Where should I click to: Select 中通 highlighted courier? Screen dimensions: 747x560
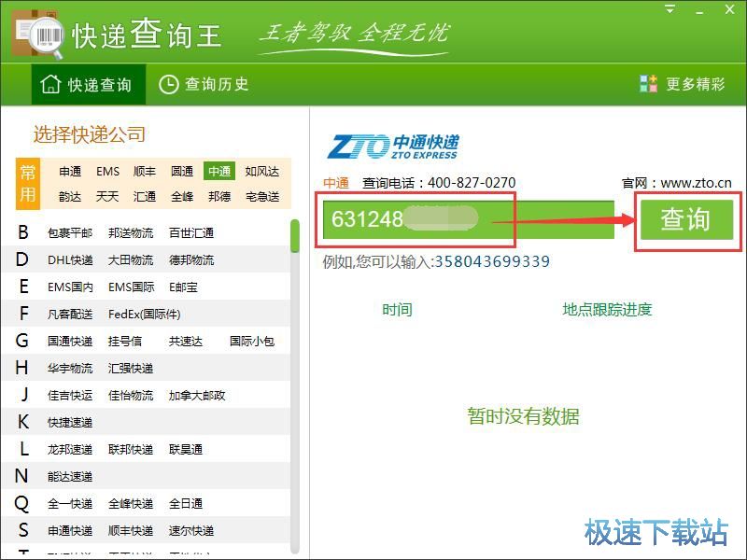click(219, 171)
